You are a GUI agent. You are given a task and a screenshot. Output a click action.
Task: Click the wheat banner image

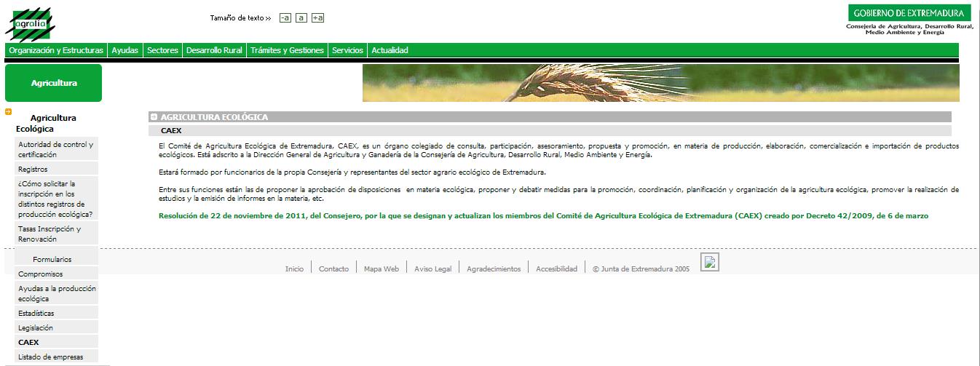coord(660,83)
